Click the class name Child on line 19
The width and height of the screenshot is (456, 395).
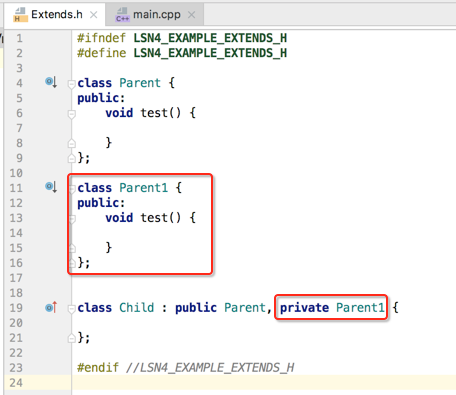(x=137, y=308)
